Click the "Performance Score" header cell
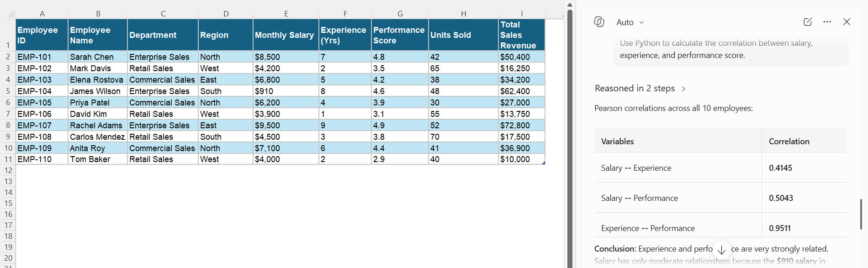The width and height of the screenshot is (868, 268). tap(400, 35)
